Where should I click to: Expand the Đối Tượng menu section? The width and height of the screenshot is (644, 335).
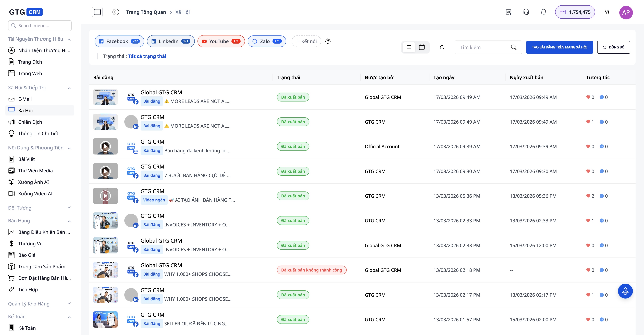pyautogui.click(x=69, y=208)
